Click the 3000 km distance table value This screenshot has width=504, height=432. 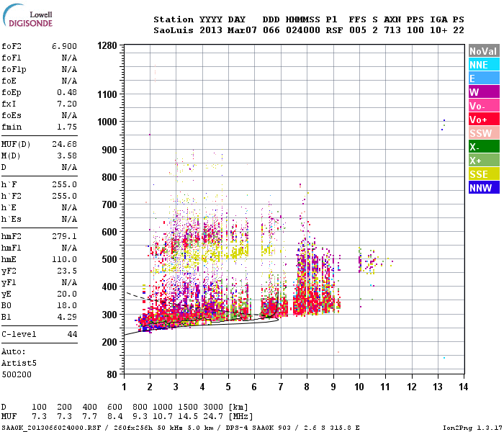pyautogui.click(x=213, y=408)
